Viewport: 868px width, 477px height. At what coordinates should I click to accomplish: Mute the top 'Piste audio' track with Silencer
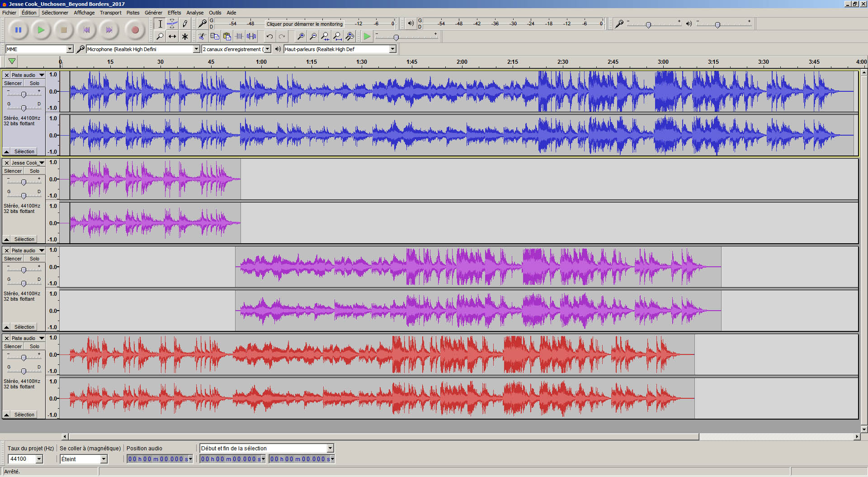(x=12, y=83)
